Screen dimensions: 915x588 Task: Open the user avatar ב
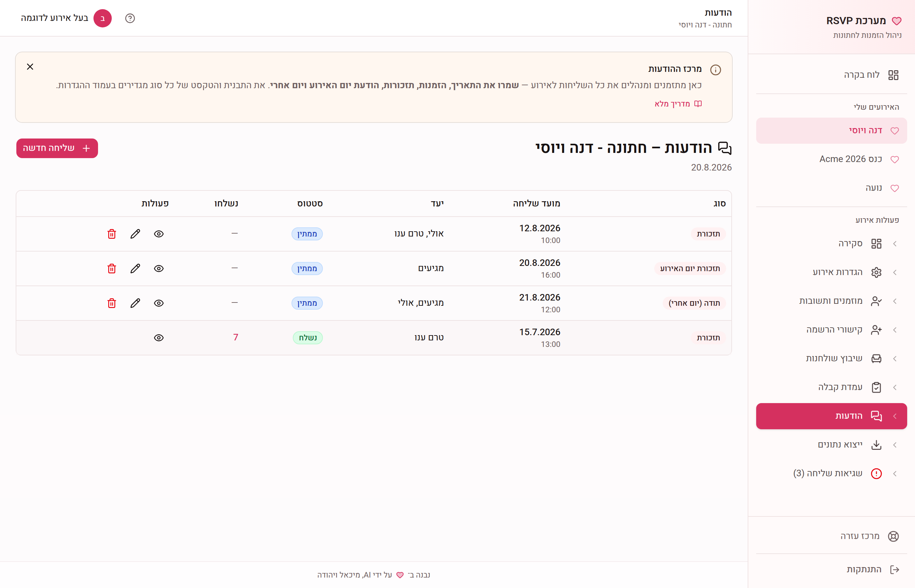coord(102,18)
